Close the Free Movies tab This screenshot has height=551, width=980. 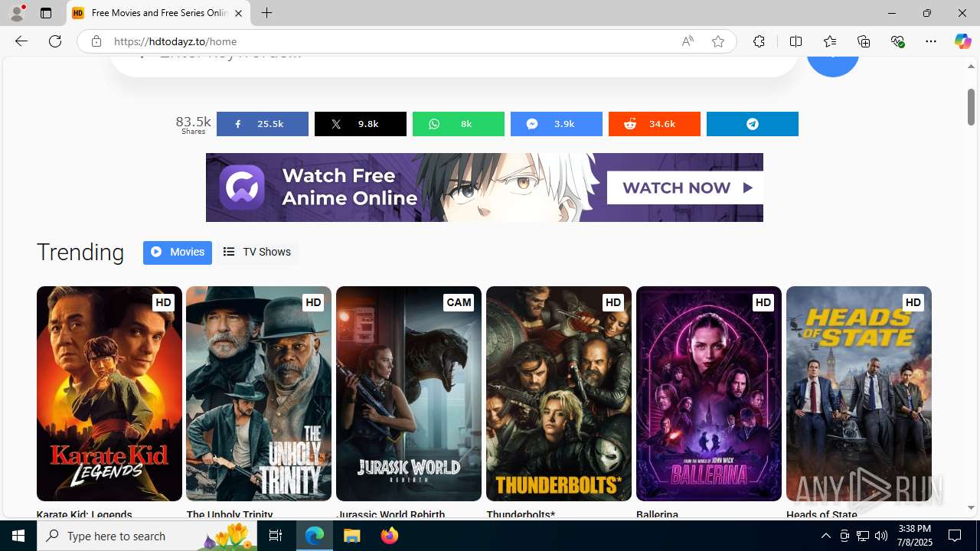(x=238, y=13)
